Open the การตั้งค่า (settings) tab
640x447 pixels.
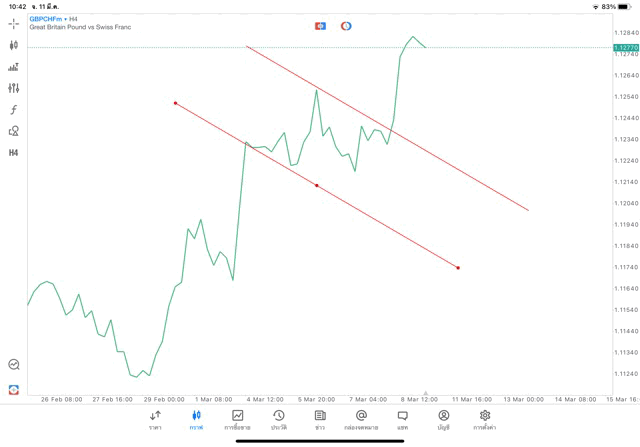click(x=485, y=419)
